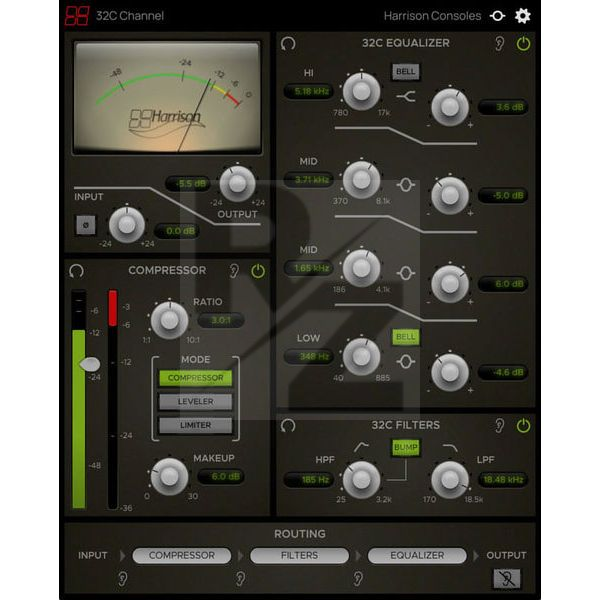Select COMPRESSOR mode

(196, 378)
